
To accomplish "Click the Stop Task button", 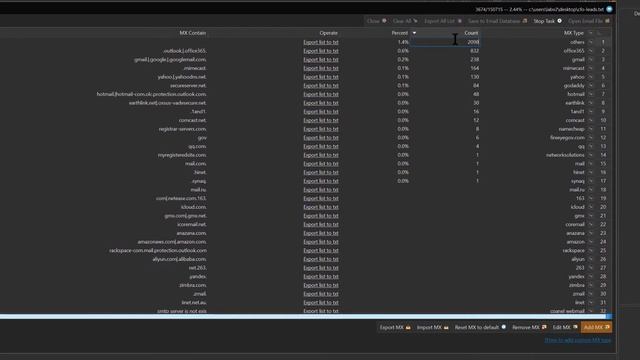I will (547, 21).
